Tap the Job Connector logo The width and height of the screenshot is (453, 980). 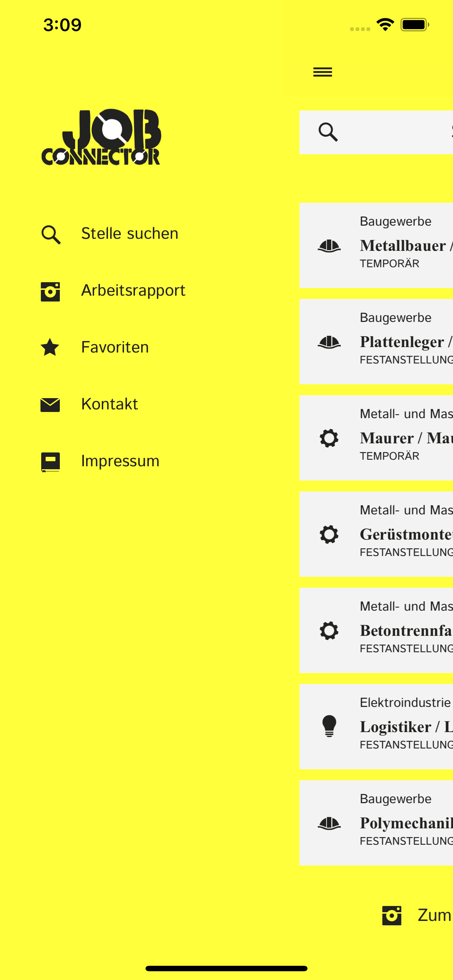[x=101, y=137]
